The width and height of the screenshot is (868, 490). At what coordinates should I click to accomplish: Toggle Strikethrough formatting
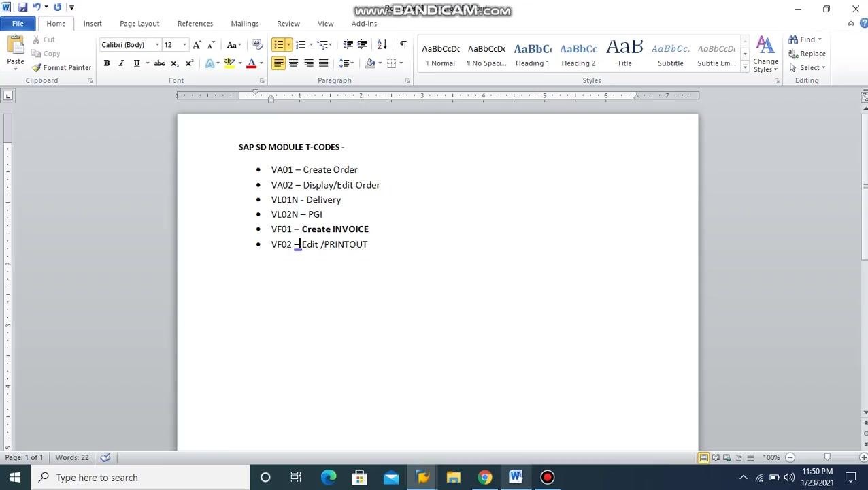click(159, 63)
